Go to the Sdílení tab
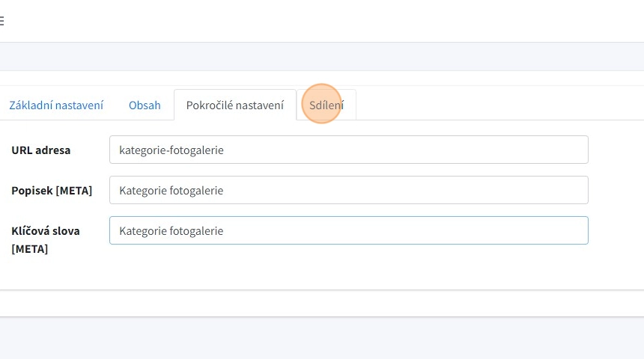The image size is (644, 359). pos(326,105)
